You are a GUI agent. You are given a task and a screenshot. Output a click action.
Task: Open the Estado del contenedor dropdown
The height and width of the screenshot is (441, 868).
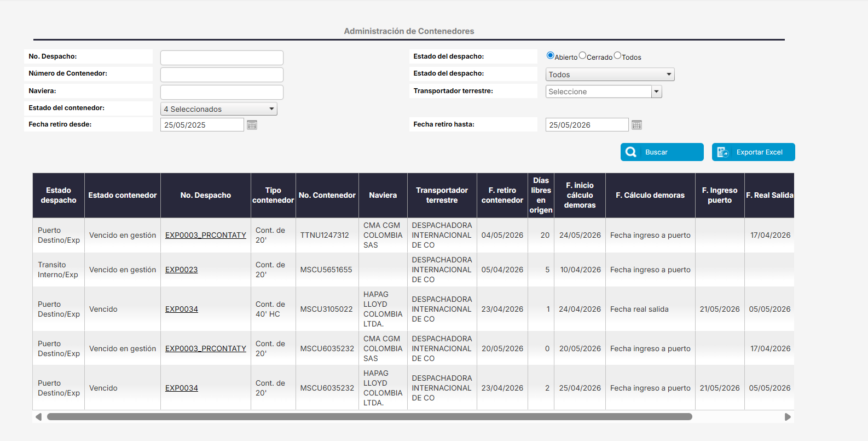coord(219,109)
